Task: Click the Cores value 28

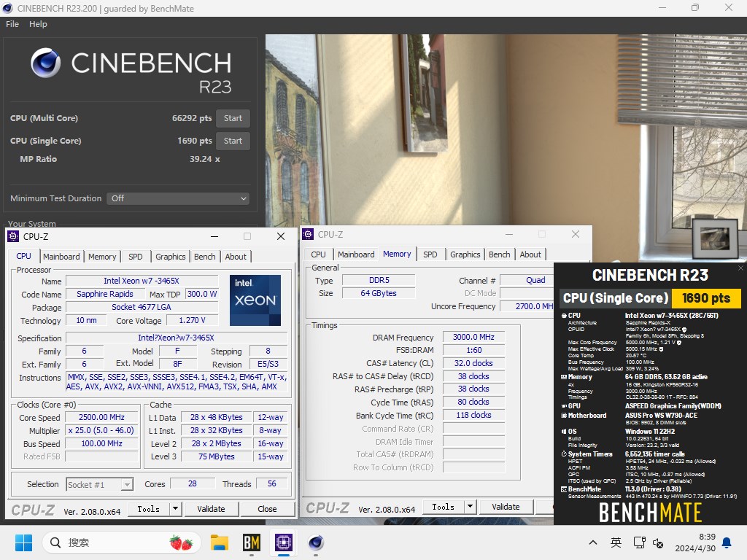Action: [x=193, y=484]
